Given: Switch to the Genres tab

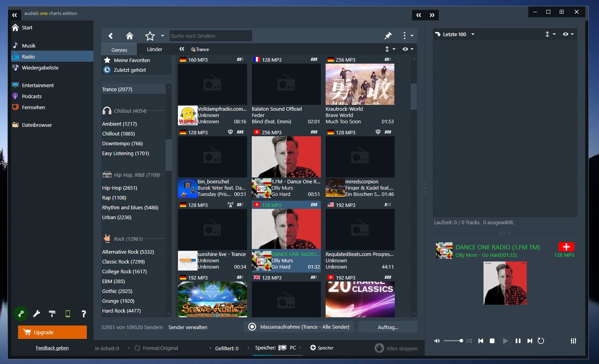Looking at the screenshot, I should tap(119, 49).
